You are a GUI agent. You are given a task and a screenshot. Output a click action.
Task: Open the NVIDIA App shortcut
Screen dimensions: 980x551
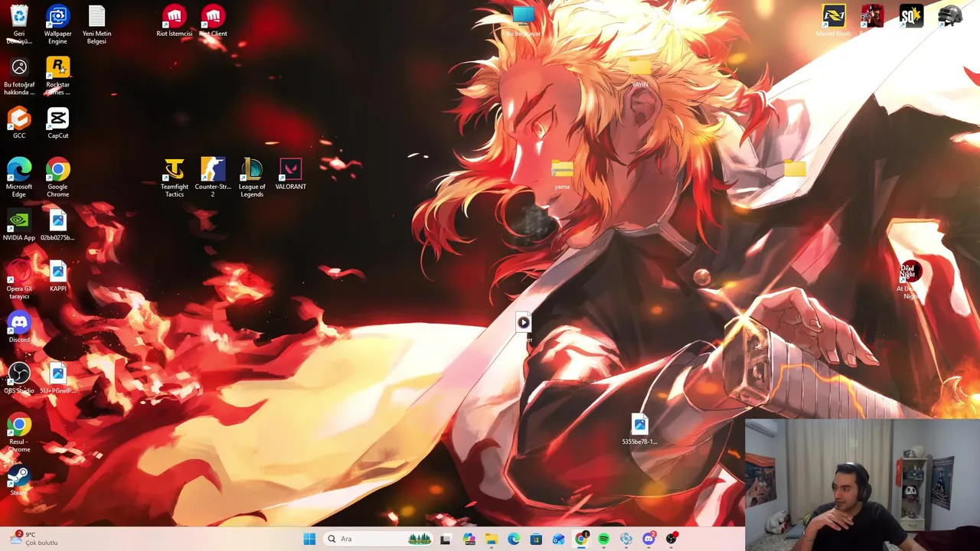[19, 220]
